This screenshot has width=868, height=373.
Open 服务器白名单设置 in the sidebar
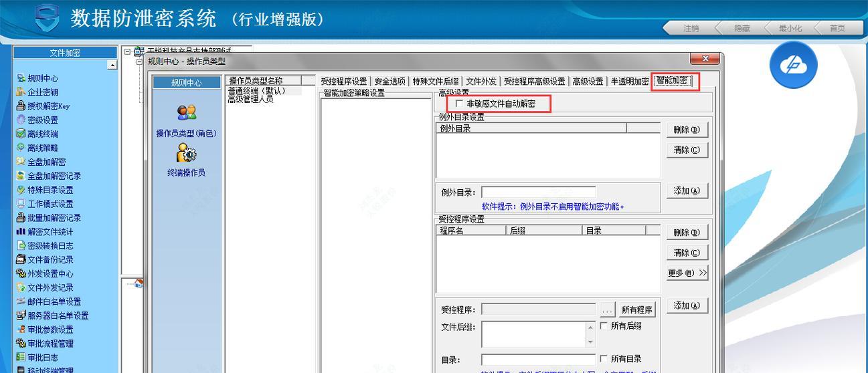[53, 316]
